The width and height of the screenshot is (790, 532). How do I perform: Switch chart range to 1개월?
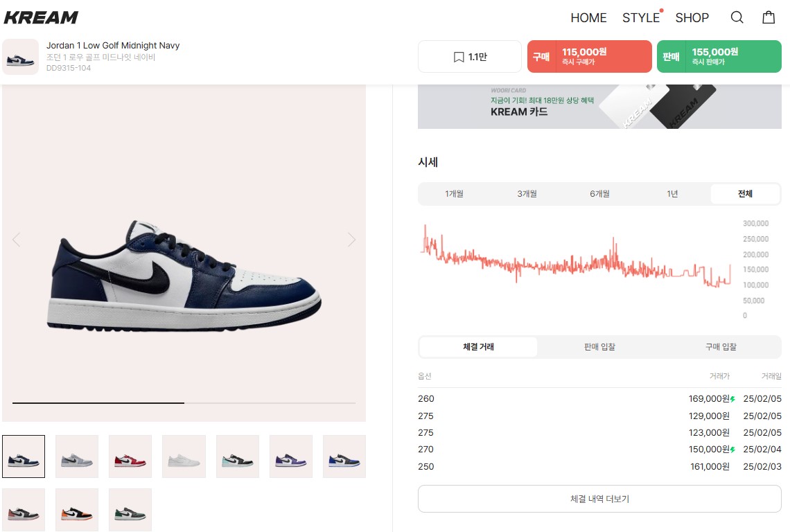[454, 193]
